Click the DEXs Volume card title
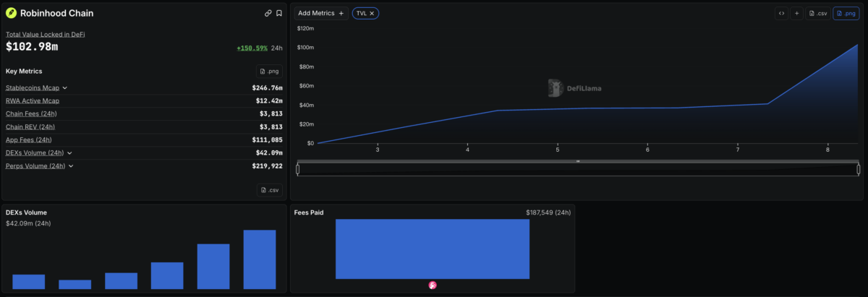 [27, 212]
